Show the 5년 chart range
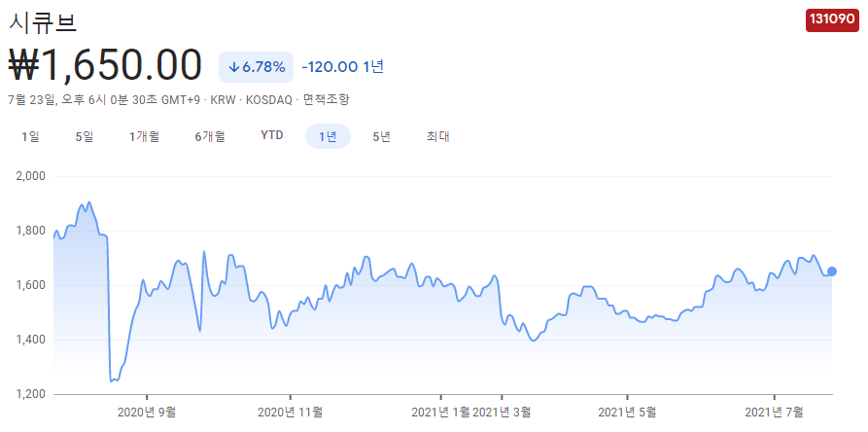The width and height of the screenshot is (868, 432). pyautogui.click(x=381, y=136)
